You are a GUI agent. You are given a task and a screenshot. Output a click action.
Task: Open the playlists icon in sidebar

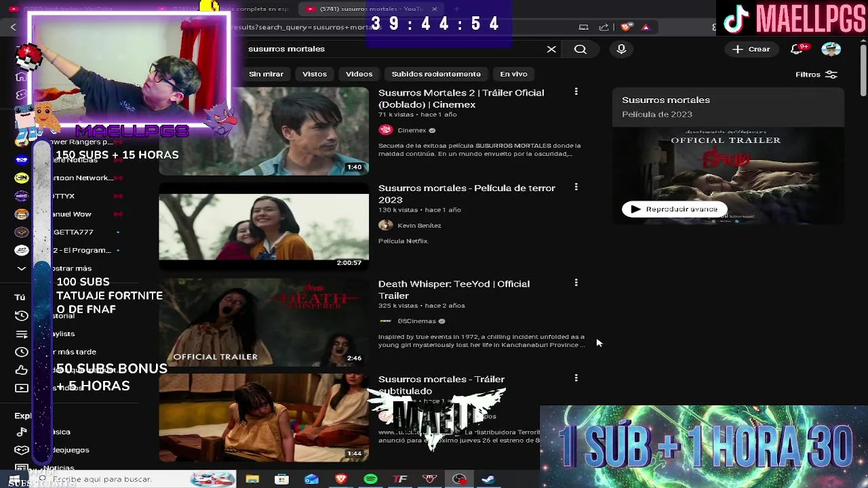(22, 333)
